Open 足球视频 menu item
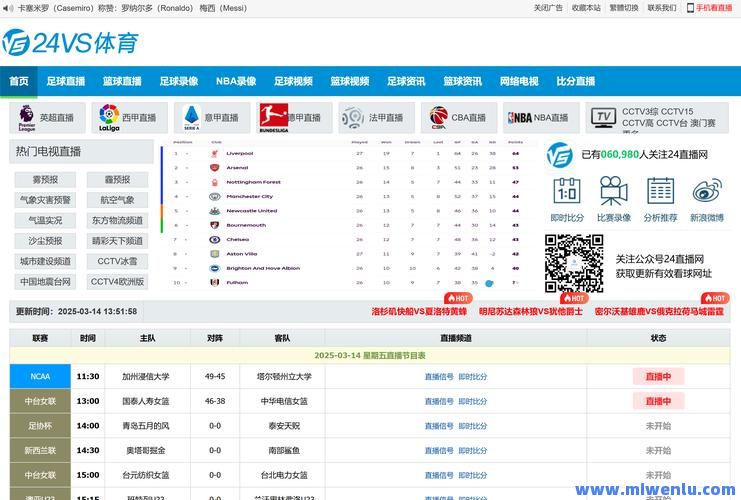The height and width of the screenshot is (500, 741). [293, 81]
